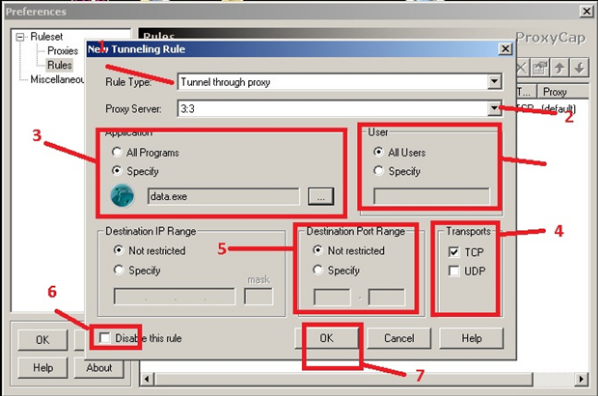Close the Preferences window

tap(587, 11)
